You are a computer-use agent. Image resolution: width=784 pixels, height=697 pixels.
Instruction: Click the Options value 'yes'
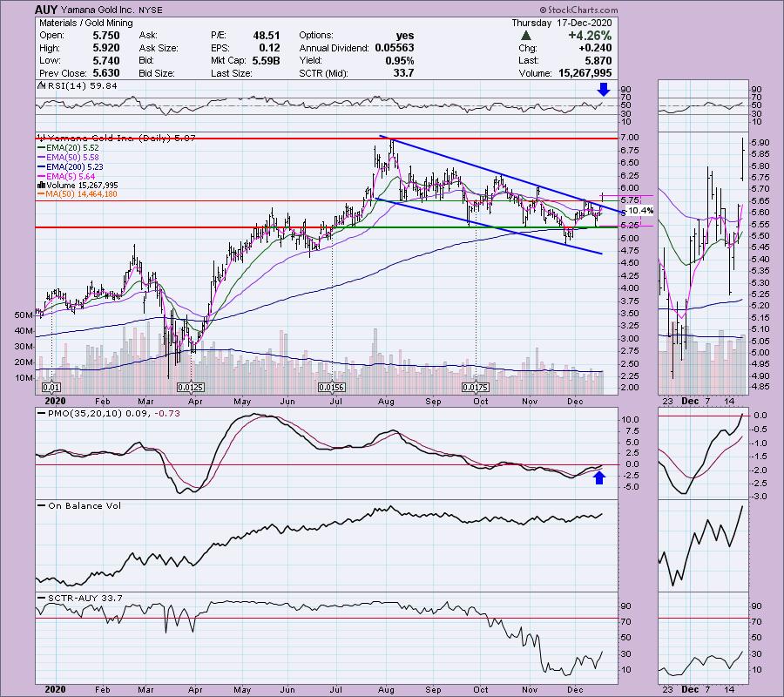[405, 36]
